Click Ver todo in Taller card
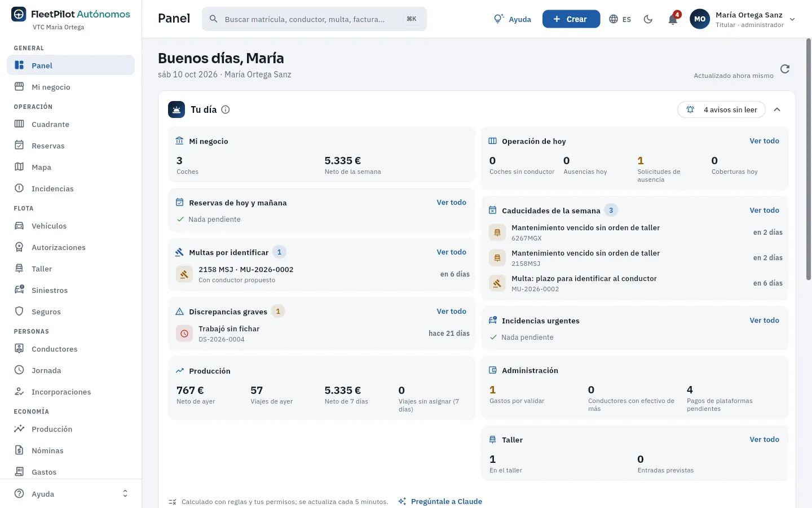 [x=764, y=440]
